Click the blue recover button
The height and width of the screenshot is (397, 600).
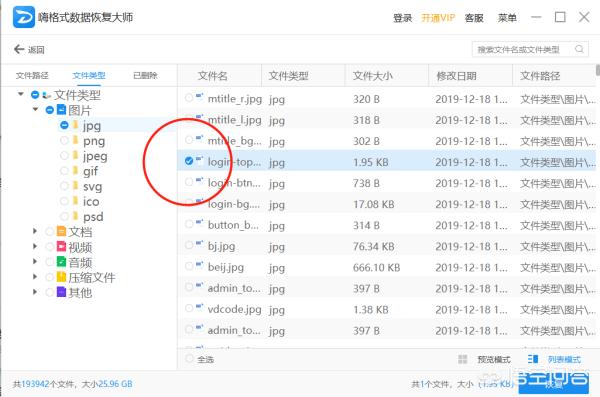click(x=553, y=383)
